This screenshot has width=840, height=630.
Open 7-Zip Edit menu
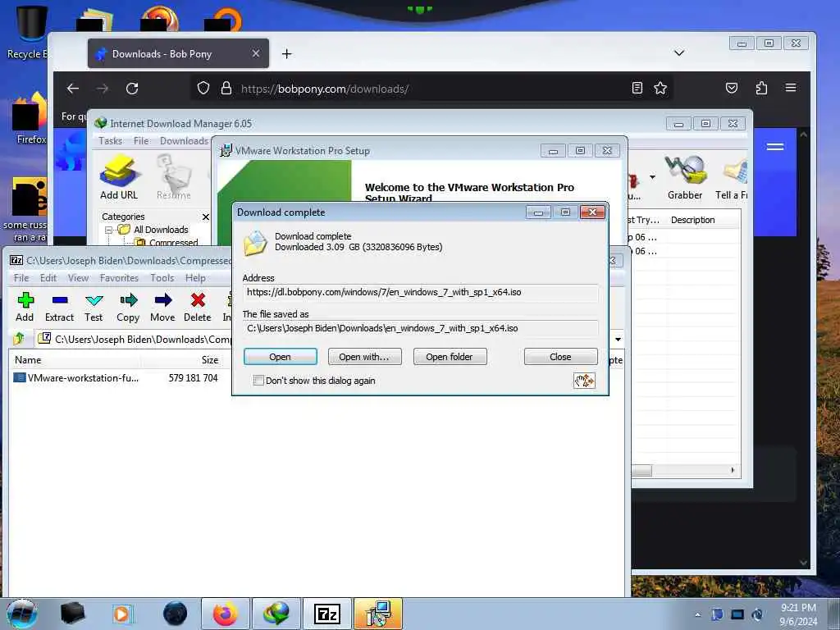(48, 278)
